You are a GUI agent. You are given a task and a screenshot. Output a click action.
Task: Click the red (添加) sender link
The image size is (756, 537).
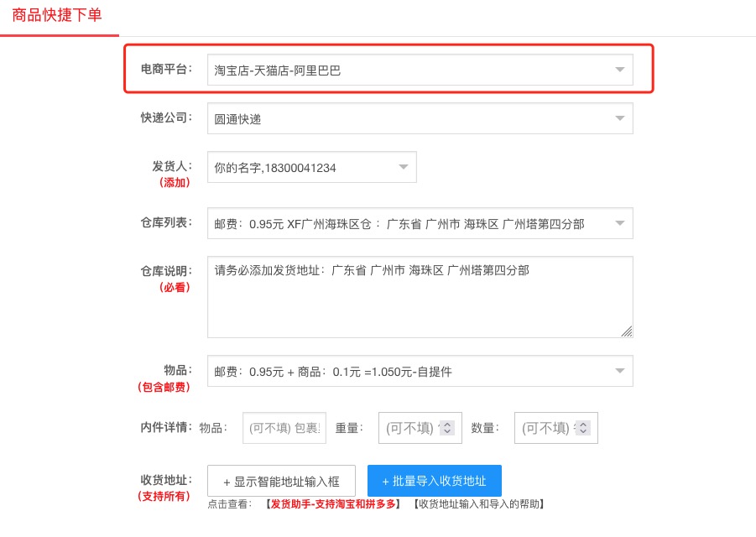[x=175, y=182]
